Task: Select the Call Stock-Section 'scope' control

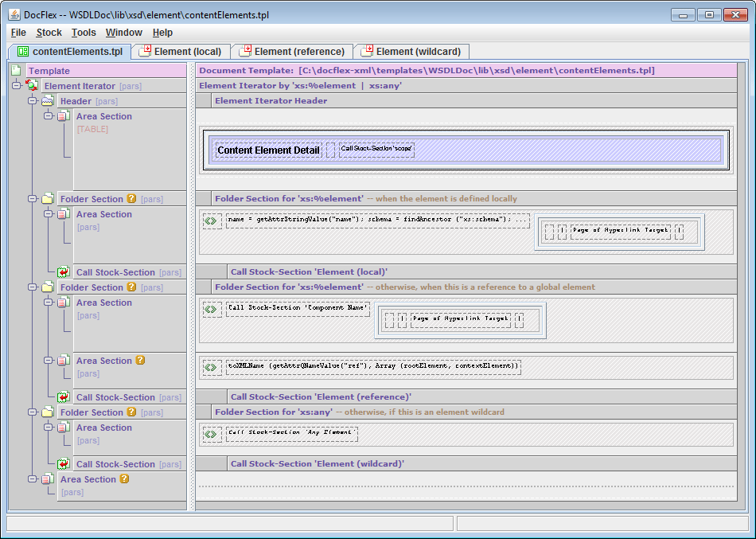Action: tap(376, 150)
